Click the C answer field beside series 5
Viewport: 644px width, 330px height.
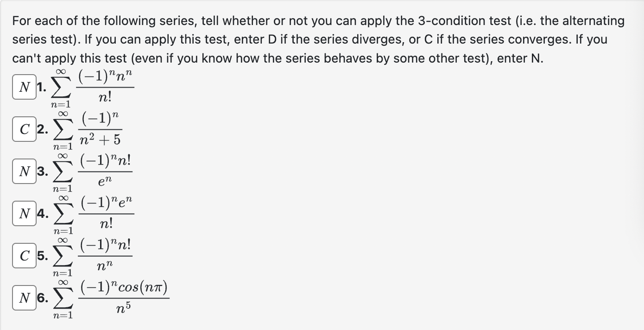[24, 256]
